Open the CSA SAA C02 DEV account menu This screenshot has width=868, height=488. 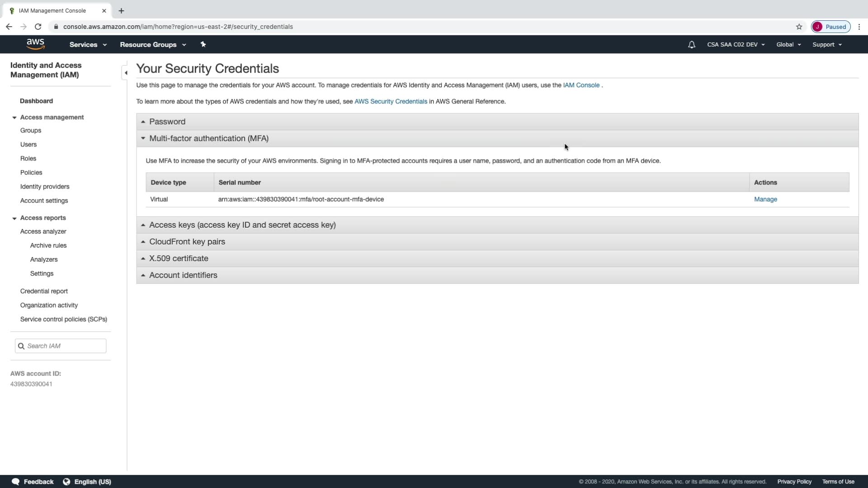(x=736, y=45)
